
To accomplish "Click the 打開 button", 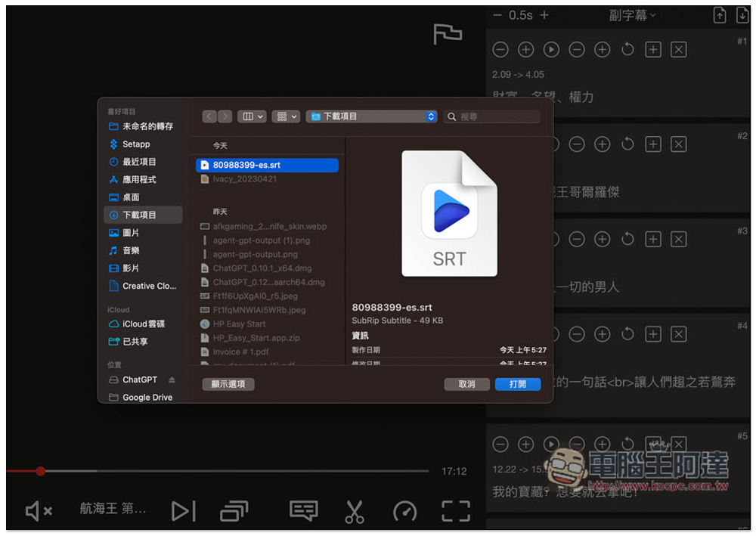I will tap(518, 384).
